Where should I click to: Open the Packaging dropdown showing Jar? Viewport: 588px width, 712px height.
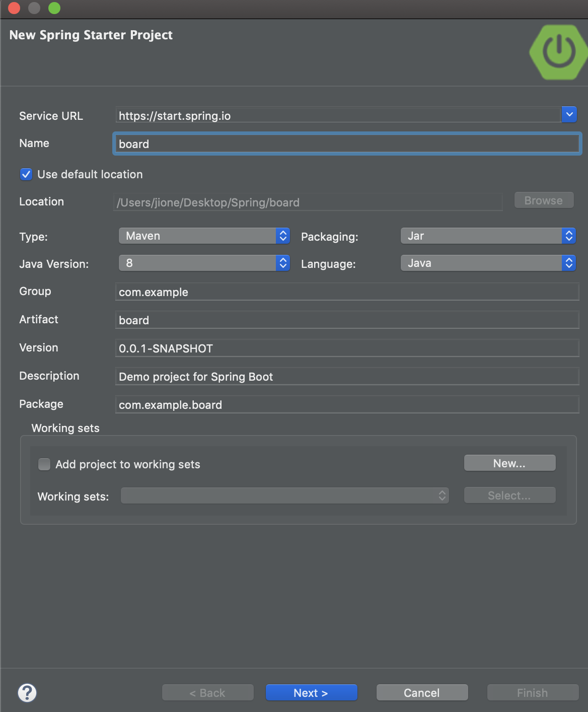pyautogui.click(x=488, y=236)
